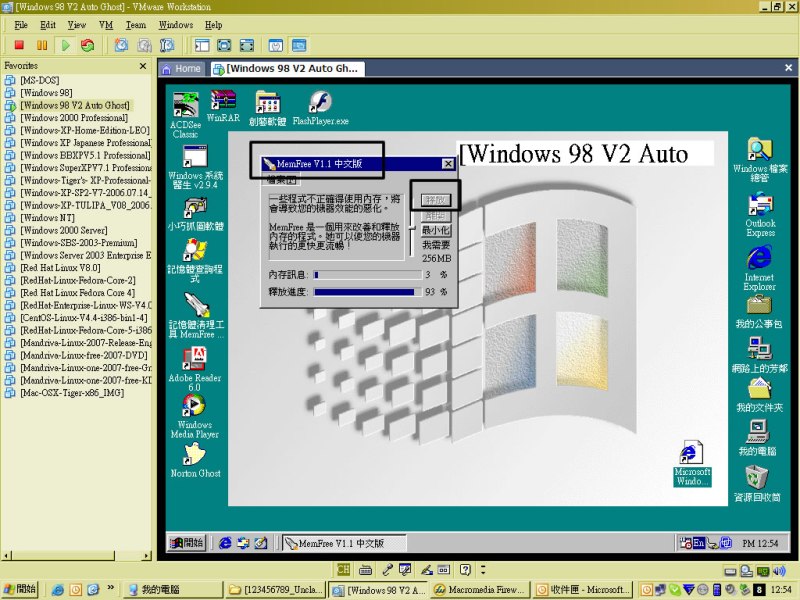Click right arrow of Favorites horizontal scrollbar
Screen dimensions: 800x600
147,556
